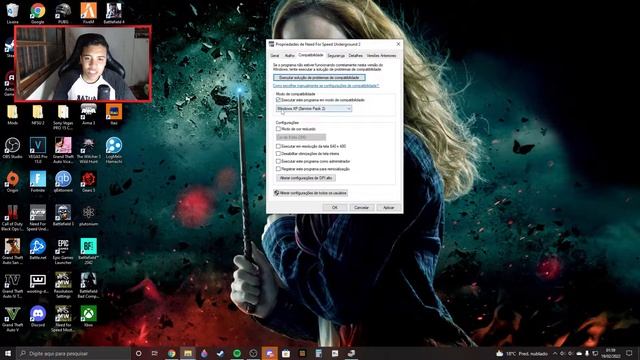
Task: Check 'Executar este programa como administrador'
Action: tap(278, 161)
